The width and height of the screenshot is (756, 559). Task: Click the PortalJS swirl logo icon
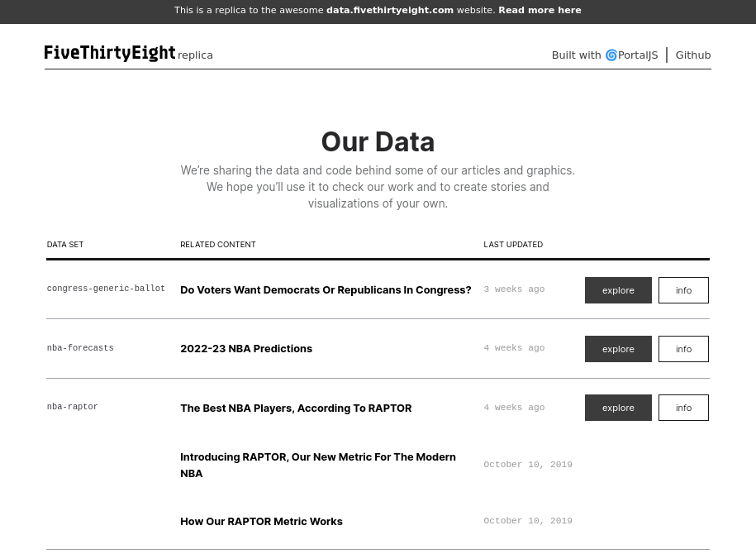tap(611, 55)
